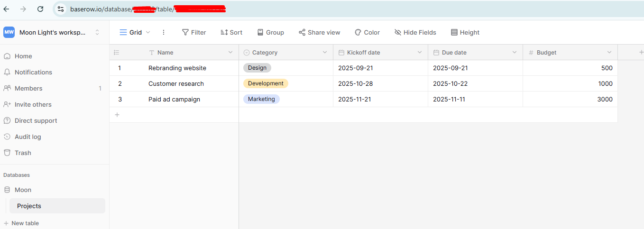Image resolution: width=644 pixels, height=229 pixels.
Task: Reload the page with browser refresh icon
Action: click(40, 9)
